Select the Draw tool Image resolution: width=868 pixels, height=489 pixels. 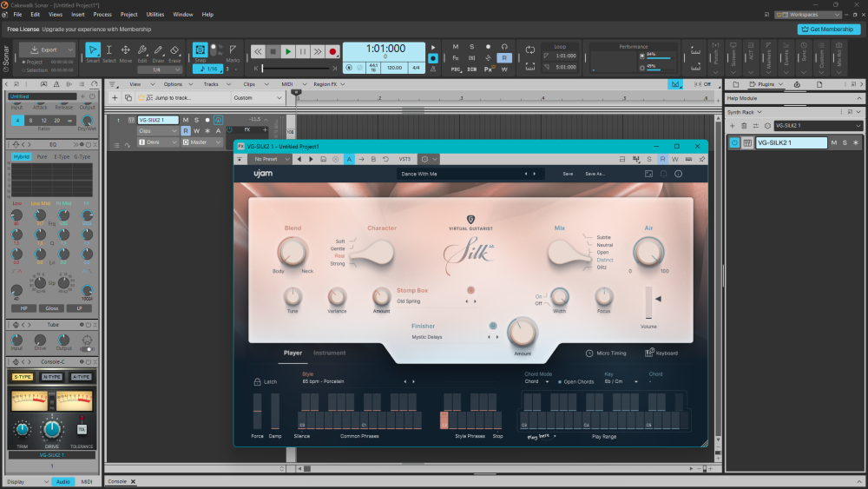pos(158,50)
